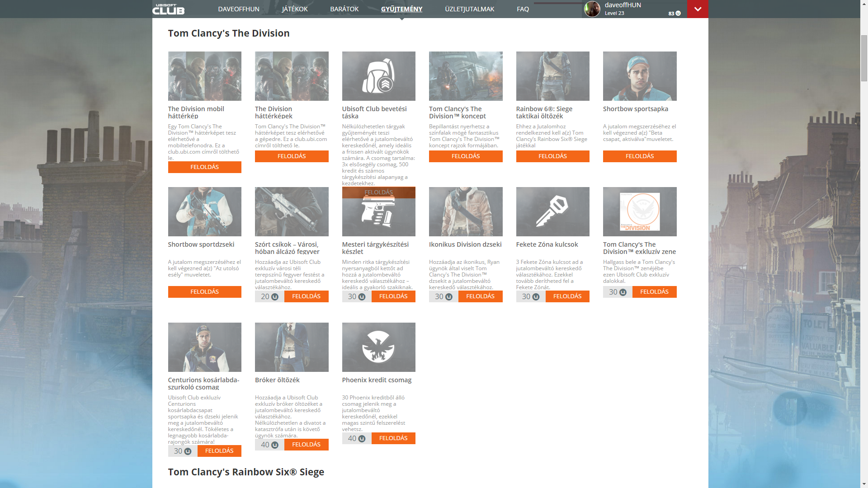This screenshot has width=868, height=488.
Task: Click the 30 units price on Ikonikus dzseki
Action: click(x=443, y=296)
